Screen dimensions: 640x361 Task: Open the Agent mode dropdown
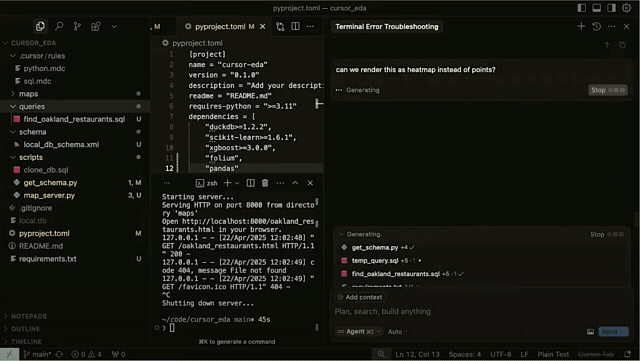click(x=359, y=332)
